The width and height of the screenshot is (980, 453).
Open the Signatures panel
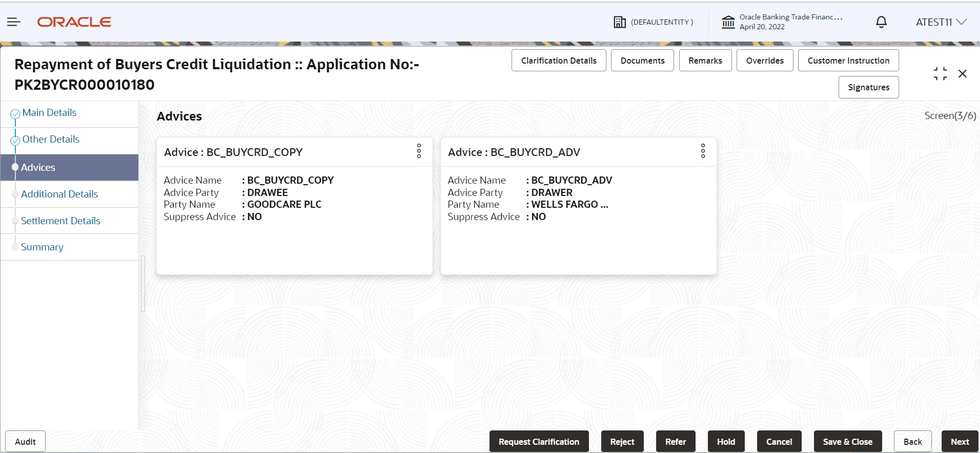[869, 87]
